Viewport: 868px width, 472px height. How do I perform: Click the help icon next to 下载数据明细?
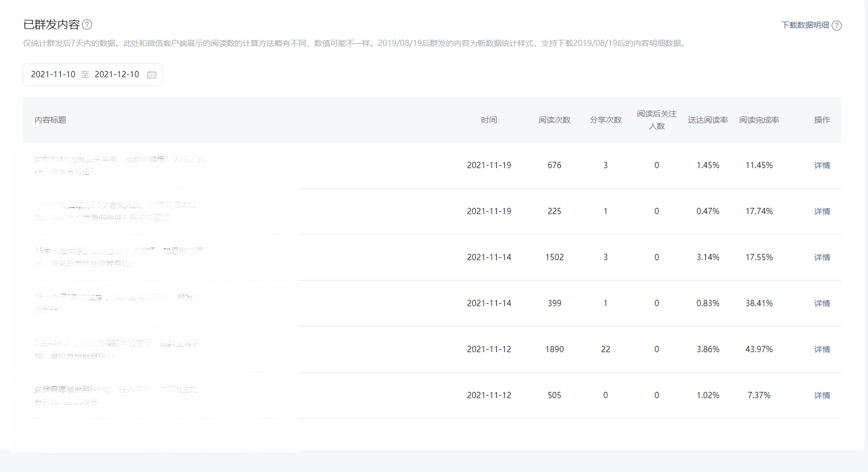[x=836, y=26]
